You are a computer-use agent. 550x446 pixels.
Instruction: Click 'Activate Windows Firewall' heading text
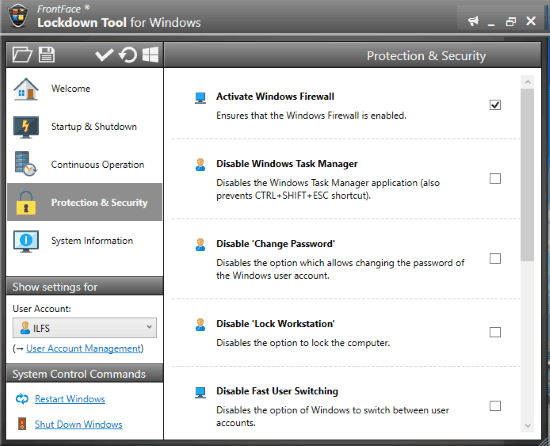(275, 96)
